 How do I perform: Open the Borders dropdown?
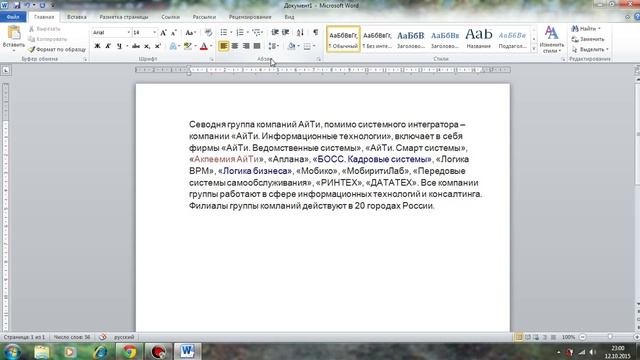(x=314, y=46)
